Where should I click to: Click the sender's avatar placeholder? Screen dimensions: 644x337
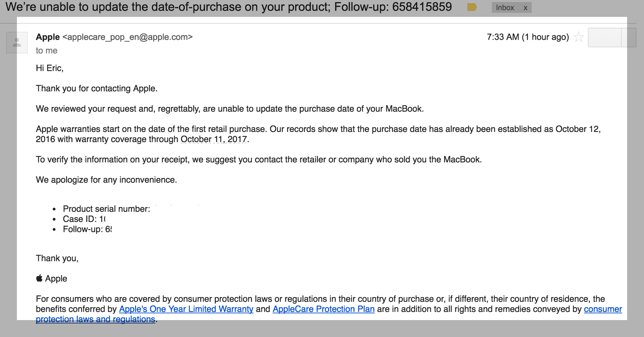pos(17,43)
